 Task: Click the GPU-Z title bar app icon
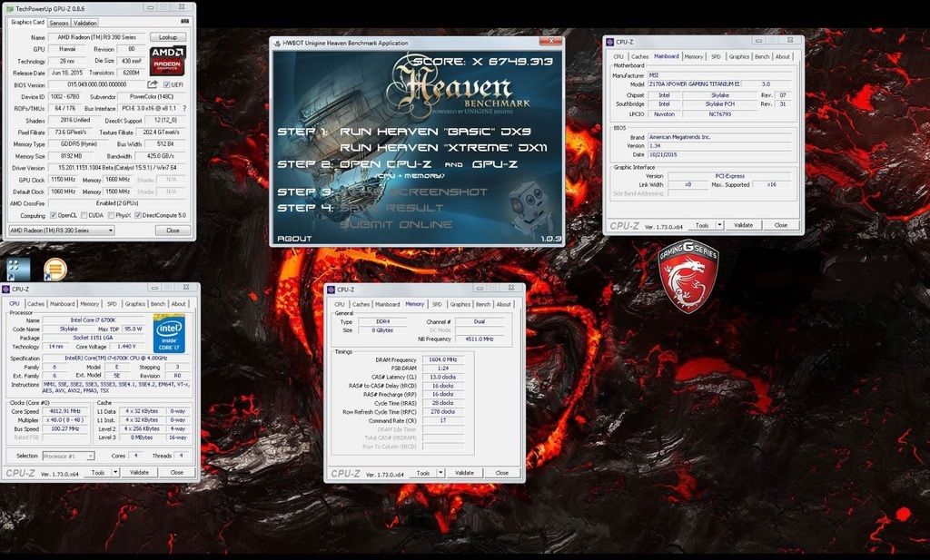coord(9,8)
